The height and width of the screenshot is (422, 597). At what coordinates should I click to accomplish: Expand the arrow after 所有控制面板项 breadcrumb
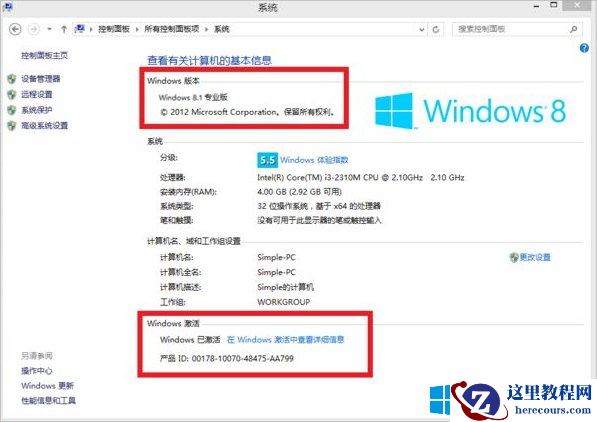[x=207, y=29]
